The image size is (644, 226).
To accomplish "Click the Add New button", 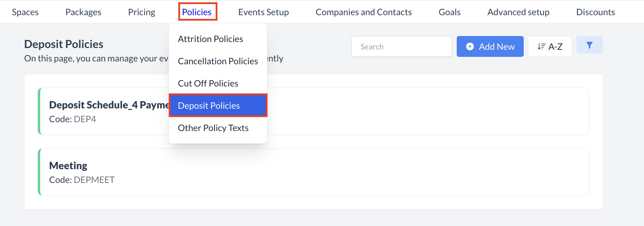I will (490, 47).
